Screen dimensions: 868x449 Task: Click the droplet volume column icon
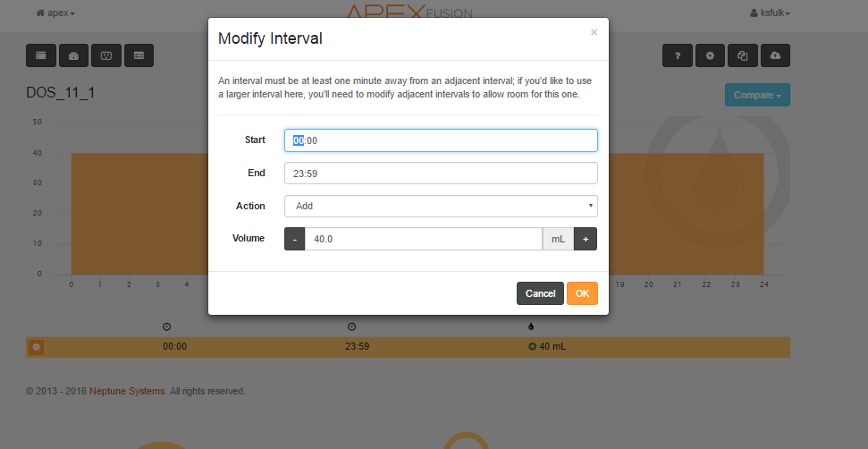pos(531,326)
